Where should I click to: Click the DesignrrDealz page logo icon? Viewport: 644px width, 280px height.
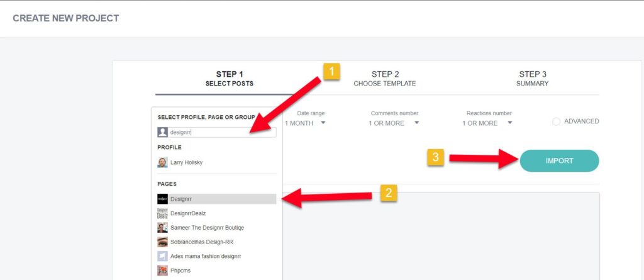pyautogui.click(x=162, y=213)
